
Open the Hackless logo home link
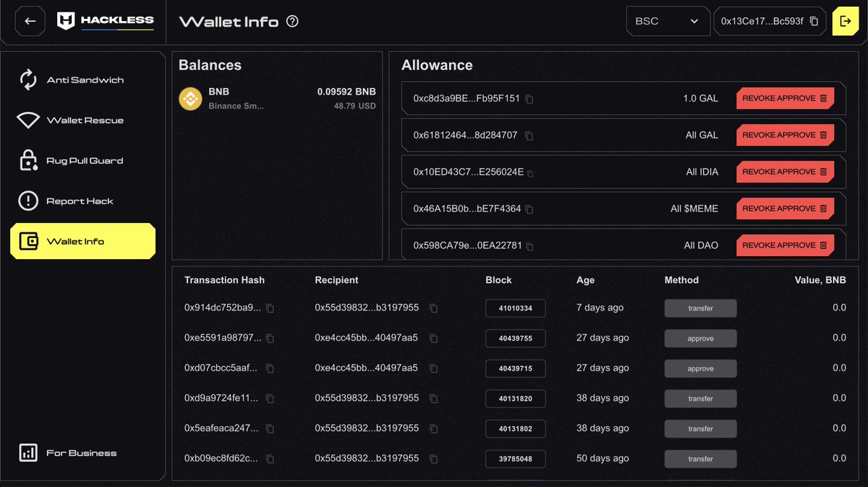106,21
